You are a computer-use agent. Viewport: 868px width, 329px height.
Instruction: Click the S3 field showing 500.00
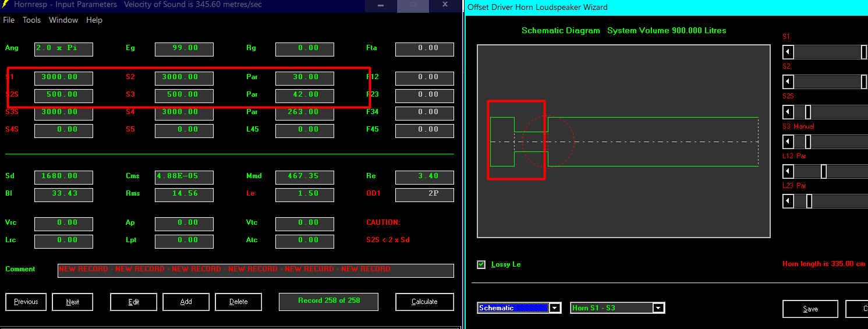coord(184,95)
